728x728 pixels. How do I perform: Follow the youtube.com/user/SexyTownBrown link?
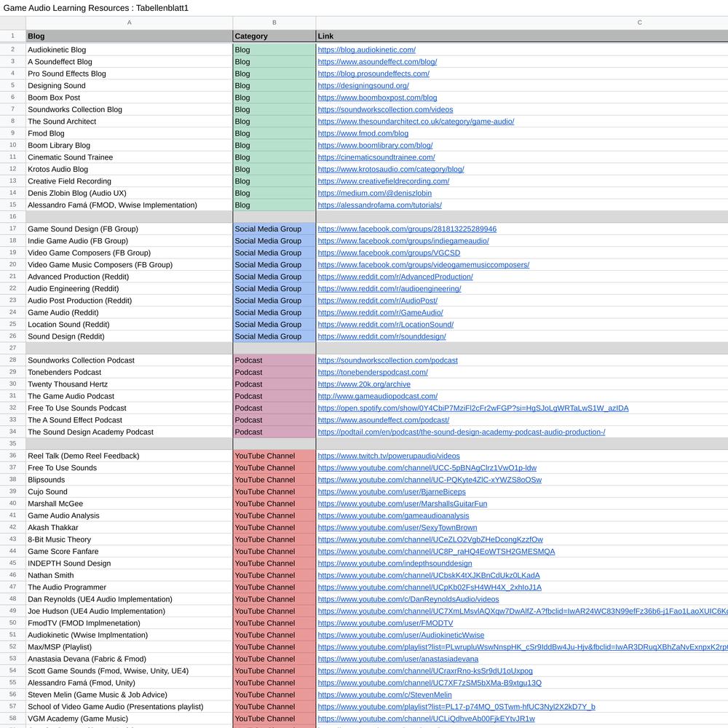397,528
